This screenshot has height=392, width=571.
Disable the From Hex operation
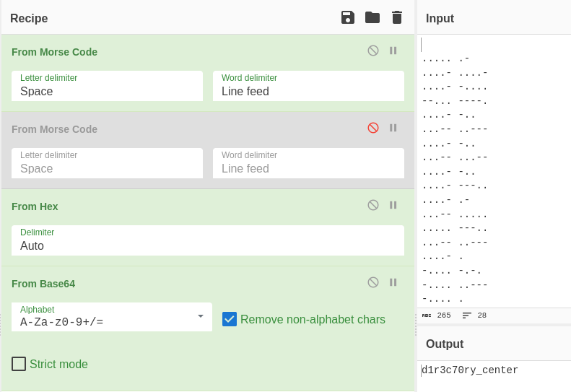(373, 205)
